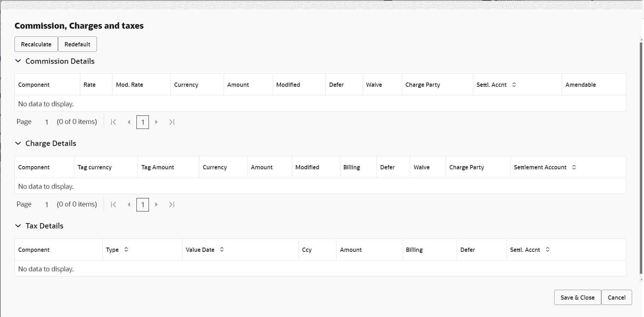The image size is (644, 317).
Task: Go to next page in Charge Details pager
Action: click(x=156, y=204)
